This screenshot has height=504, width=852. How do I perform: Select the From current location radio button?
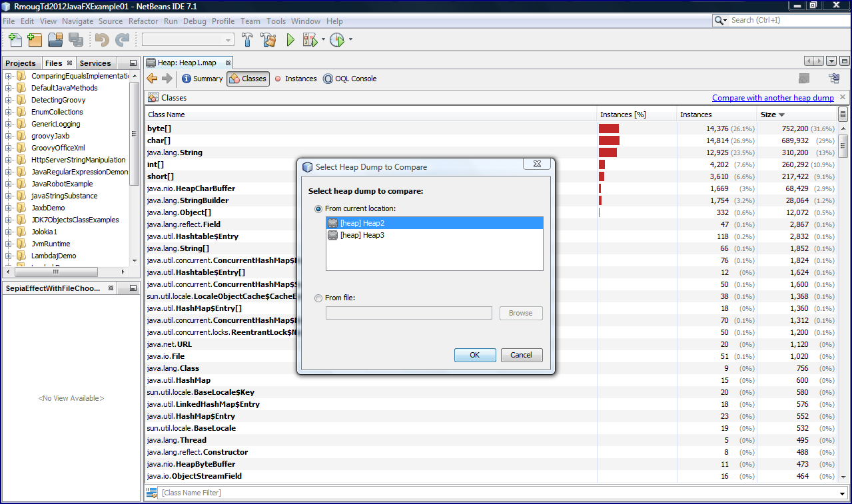318,208
